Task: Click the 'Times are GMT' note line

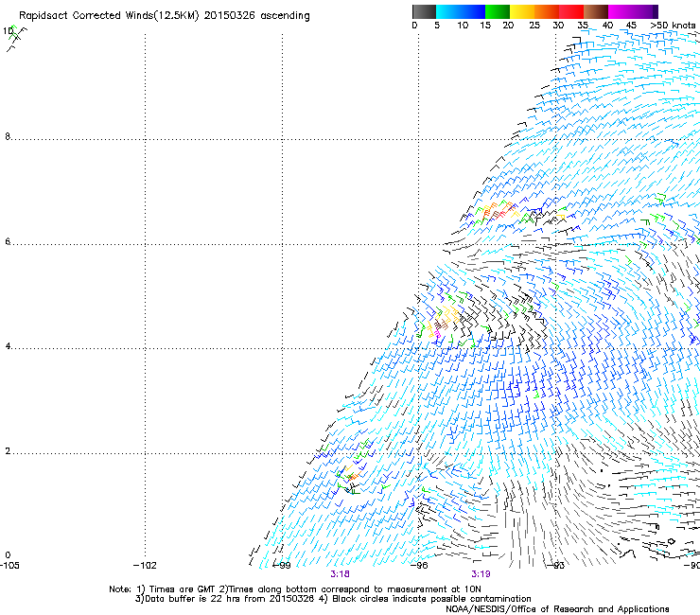Action: click(294, 589)
